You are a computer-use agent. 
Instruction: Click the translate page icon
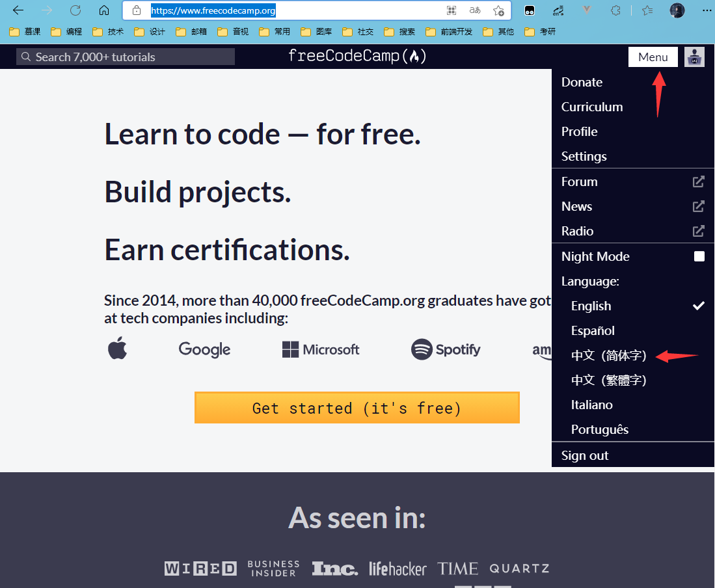coord(475,10)
